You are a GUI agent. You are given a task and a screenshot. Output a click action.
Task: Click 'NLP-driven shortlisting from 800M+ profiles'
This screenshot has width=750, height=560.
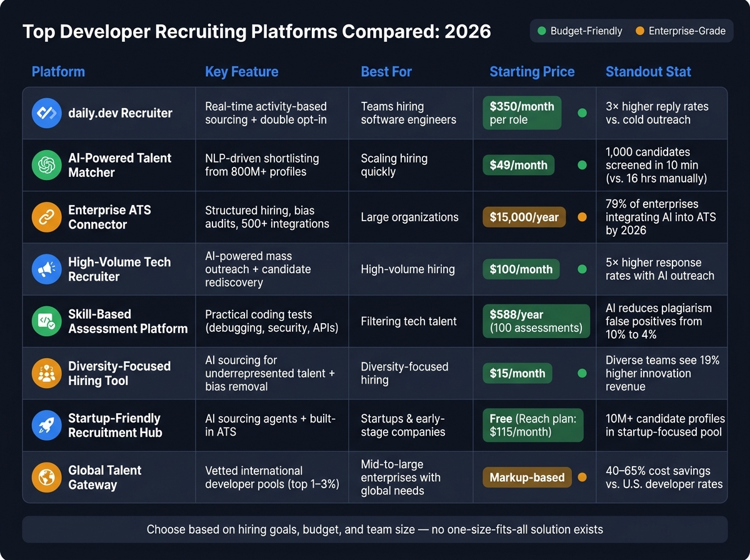pos(262,165)
